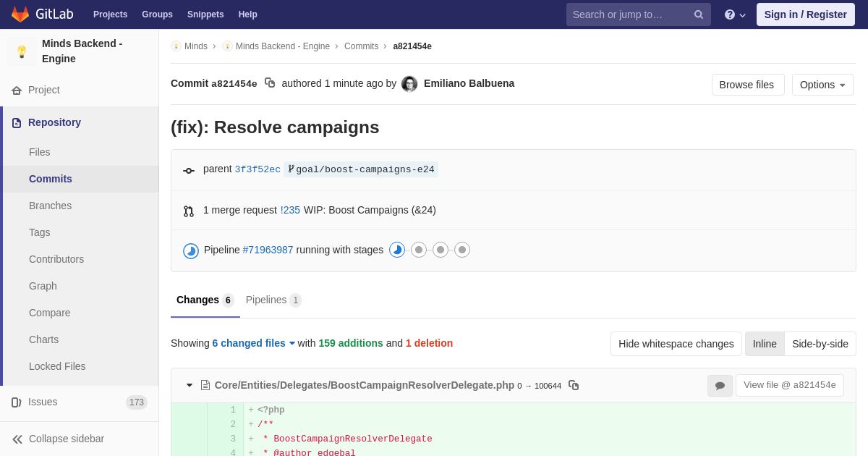The height and width of the screenshot is (456, 868).
Task: Click the BoostCampaignResolverDelegate.php file path
Action: (365, 385)
